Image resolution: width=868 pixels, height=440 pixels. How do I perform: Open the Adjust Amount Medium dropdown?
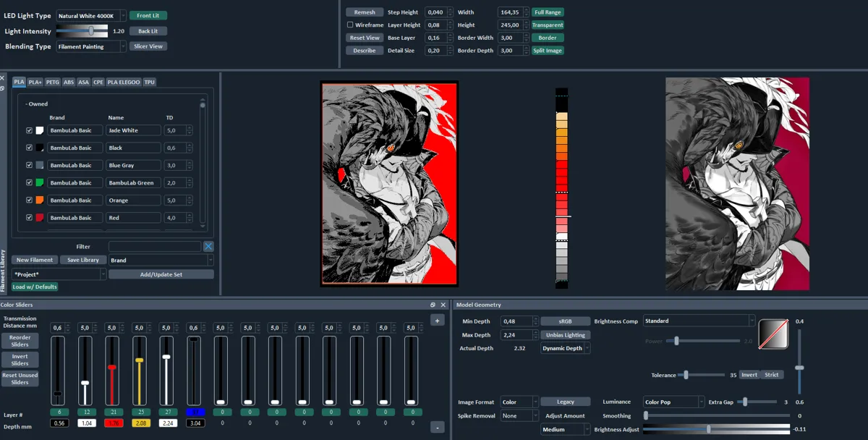(x=566, y=429)
